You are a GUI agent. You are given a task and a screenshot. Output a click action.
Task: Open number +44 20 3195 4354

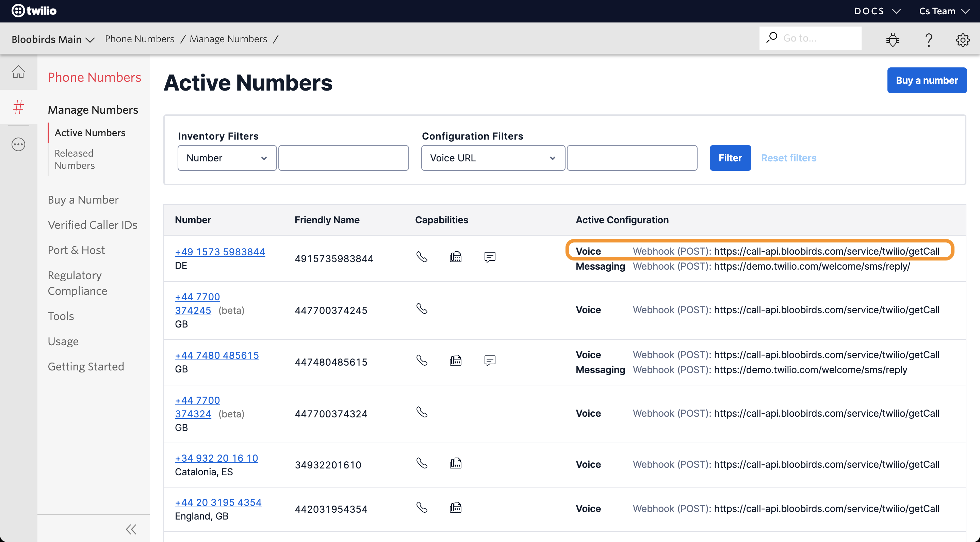218,503
